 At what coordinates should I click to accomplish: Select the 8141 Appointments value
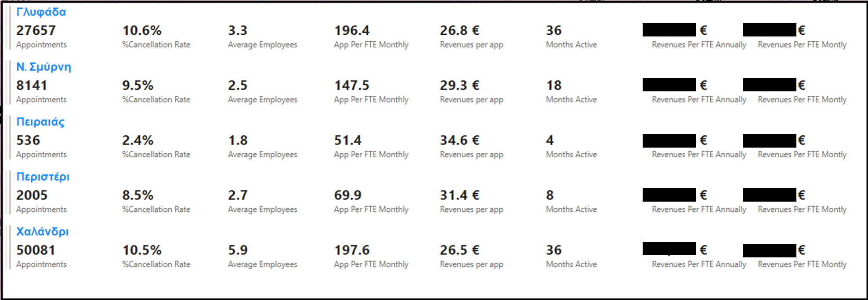click(x=32, y=85)
